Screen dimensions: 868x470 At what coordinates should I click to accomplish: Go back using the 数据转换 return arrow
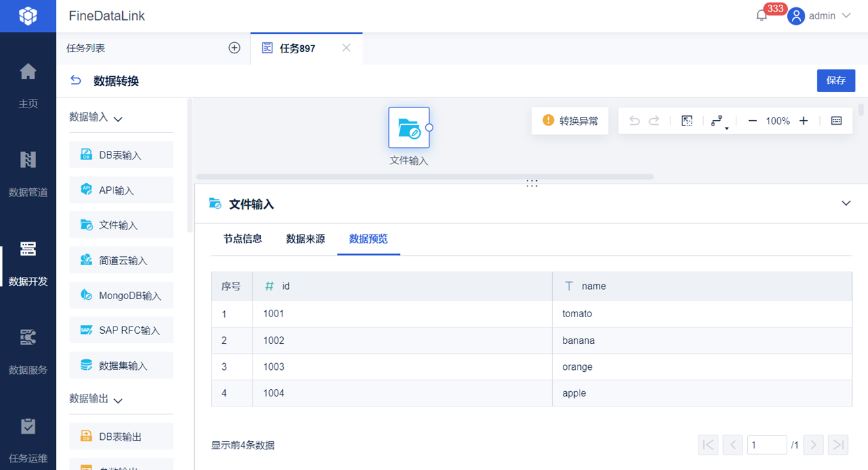[76, 81]
